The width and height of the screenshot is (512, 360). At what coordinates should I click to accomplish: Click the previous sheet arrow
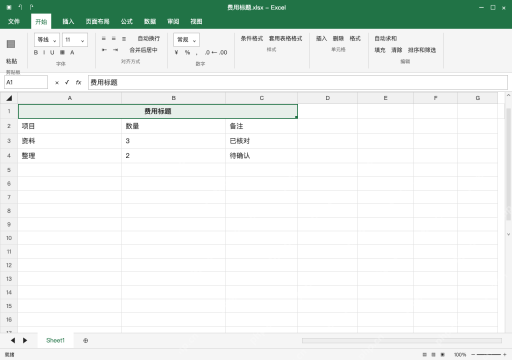click(13, 340)
